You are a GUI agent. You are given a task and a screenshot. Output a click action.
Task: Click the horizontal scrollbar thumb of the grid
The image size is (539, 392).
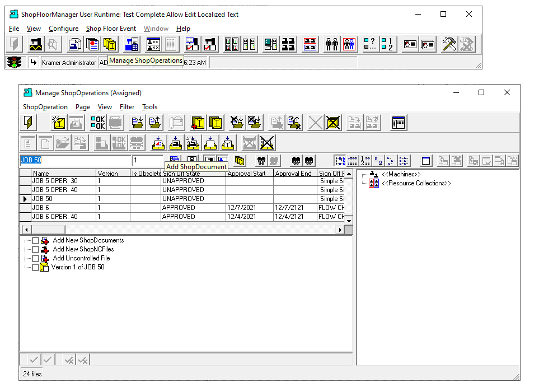48,230
